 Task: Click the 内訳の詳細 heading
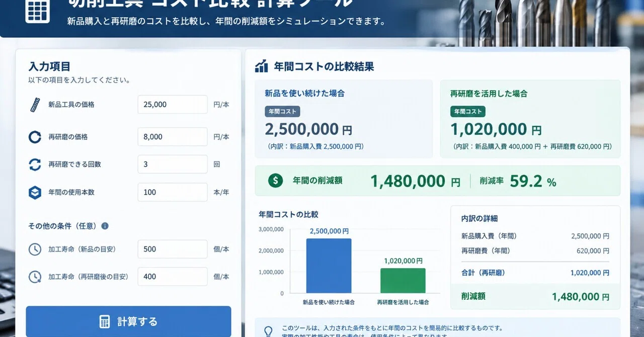[x=479, y=219]
